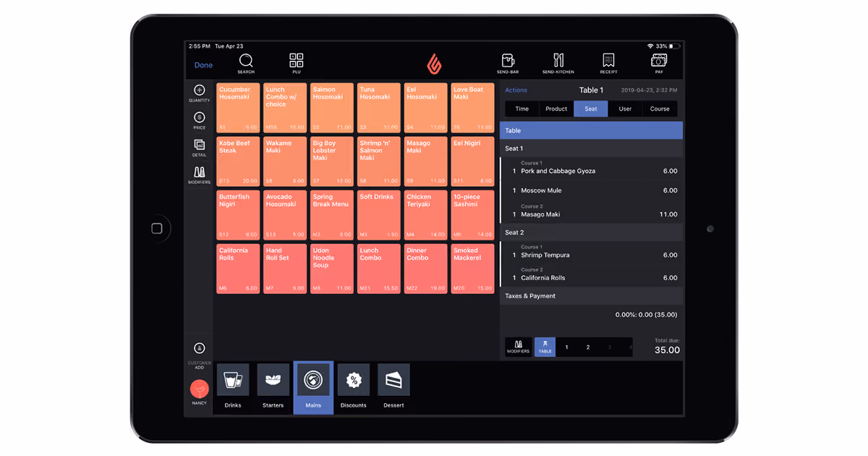Select the Table seat button

point(545,347)
